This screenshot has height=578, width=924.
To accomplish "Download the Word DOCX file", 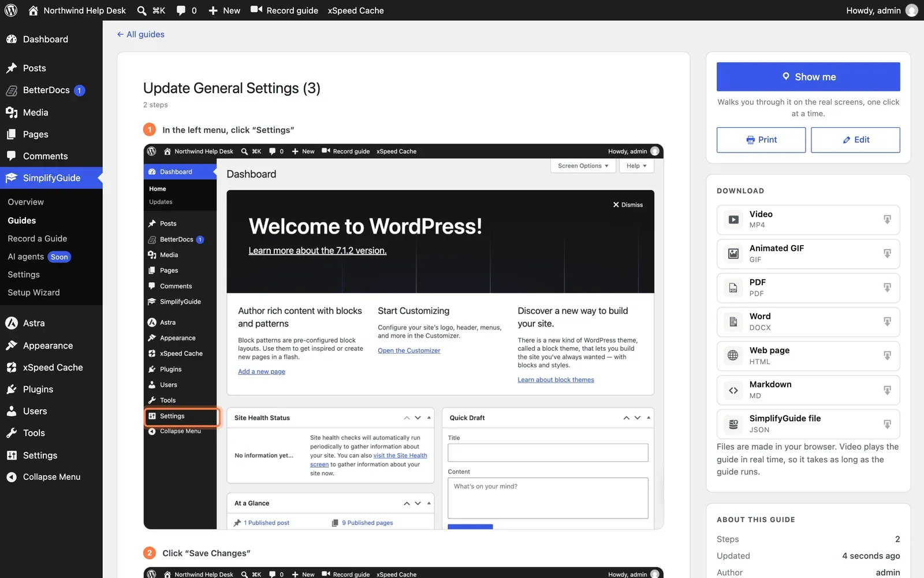I will click(808, 322).
